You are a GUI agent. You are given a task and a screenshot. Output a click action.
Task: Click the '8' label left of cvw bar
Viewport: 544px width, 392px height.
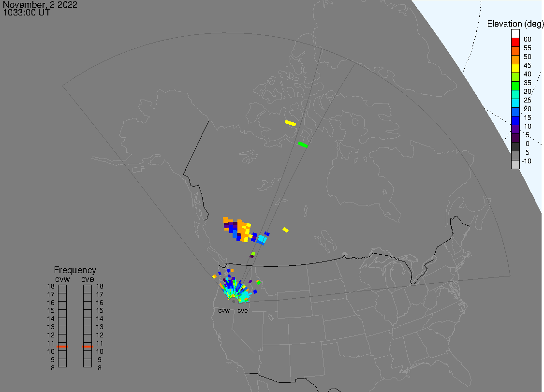pyautogui.click(x=53, y=368)
